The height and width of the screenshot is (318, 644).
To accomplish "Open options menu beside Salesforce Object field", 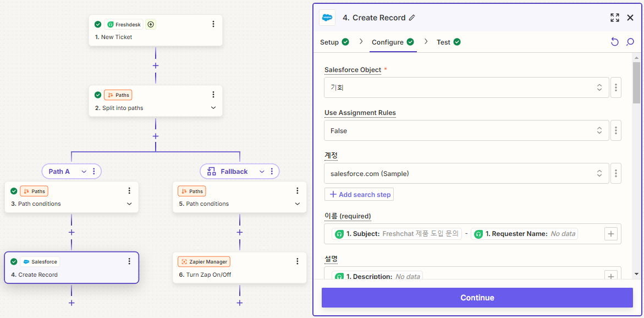I will pos(615,87).
